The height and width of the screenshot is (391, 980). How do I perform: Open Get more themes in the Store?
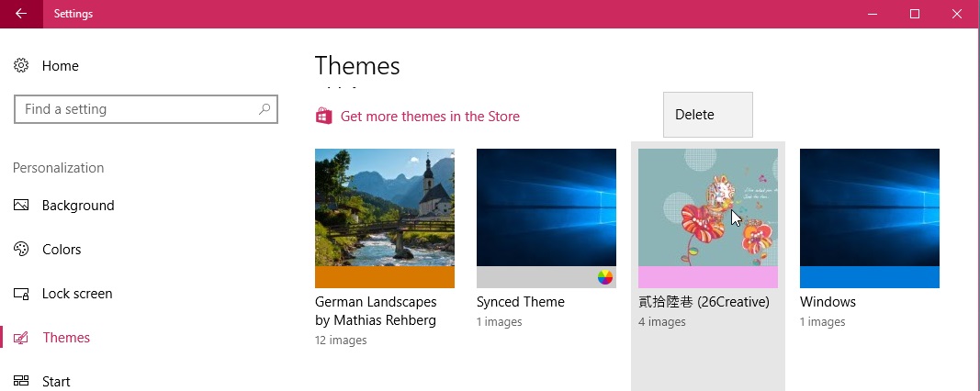tap(430, 117)
